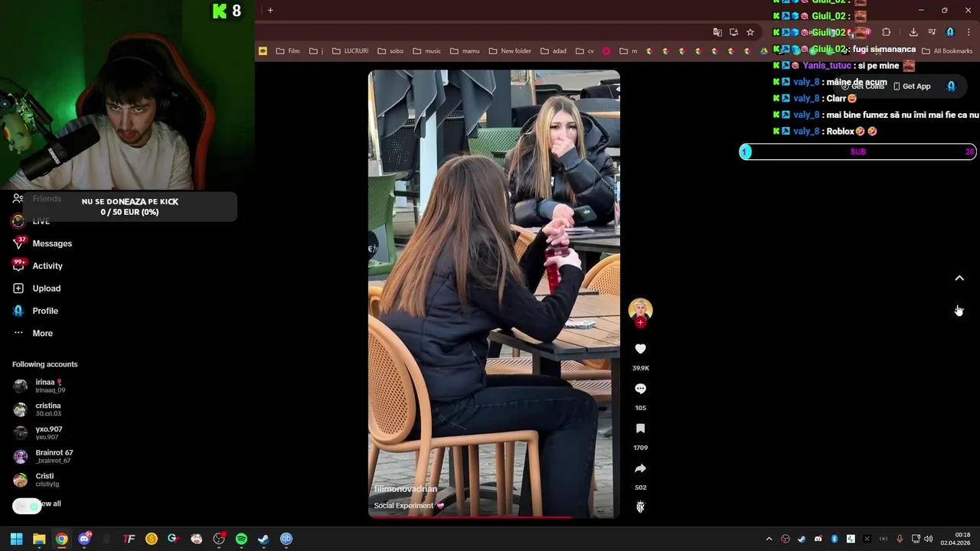This screenshot has width=980, height=551.
Task: Click microphone icon in system tray
Action: (900, 539)
